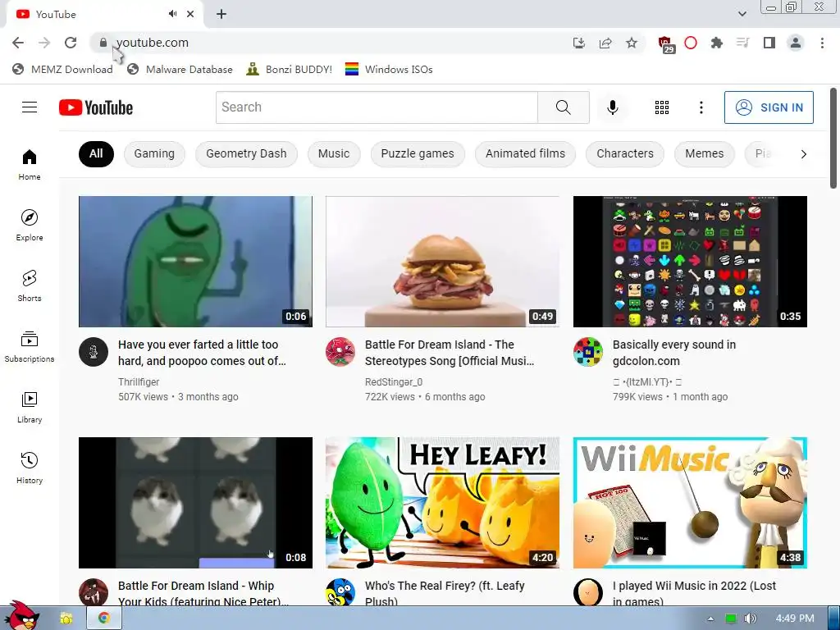This screenshot has height=630, width=840.
Task: Select the Animated films chip
Action: pyautogui.click(x=525, y=153)
